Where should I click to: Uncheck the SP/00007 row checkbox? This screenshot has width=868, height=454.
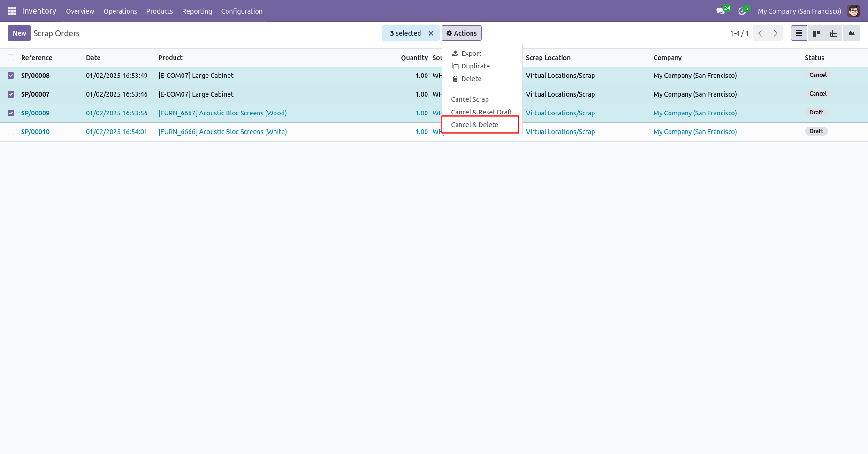click(11, 94)
